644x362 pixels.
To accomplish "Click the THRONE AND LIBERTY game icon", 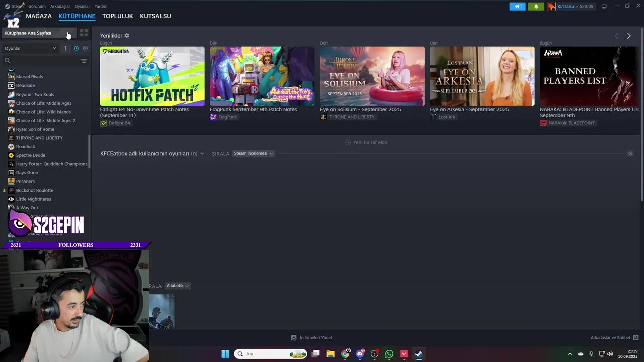I will 11,138.
